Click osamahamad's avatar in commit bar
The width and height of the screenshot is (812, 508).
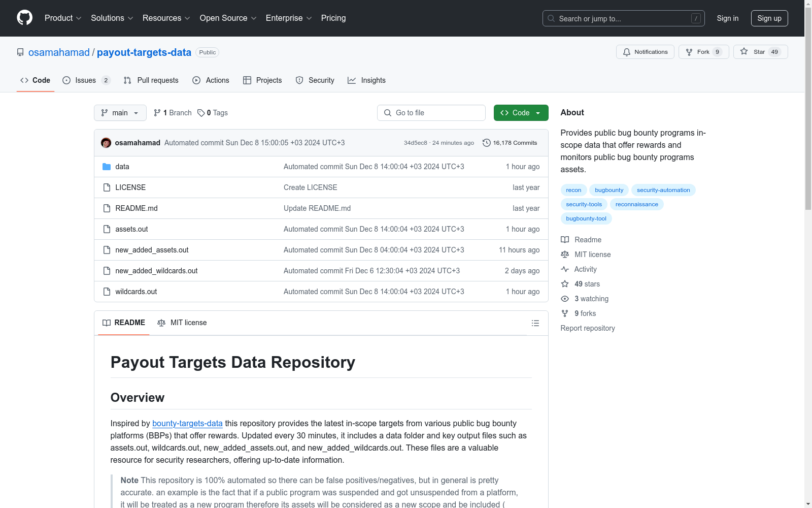[x=106, y=143]
